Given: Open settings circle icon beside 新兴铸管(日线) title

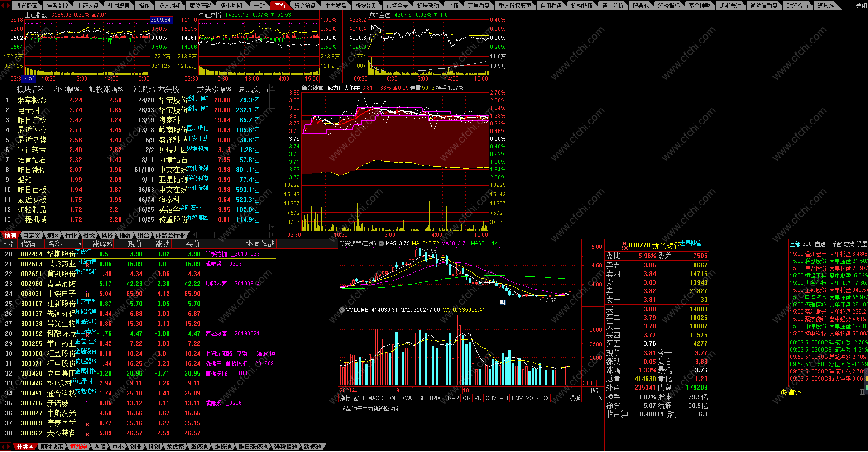Looking at the screenshot, I should click(x=381, y=244).
